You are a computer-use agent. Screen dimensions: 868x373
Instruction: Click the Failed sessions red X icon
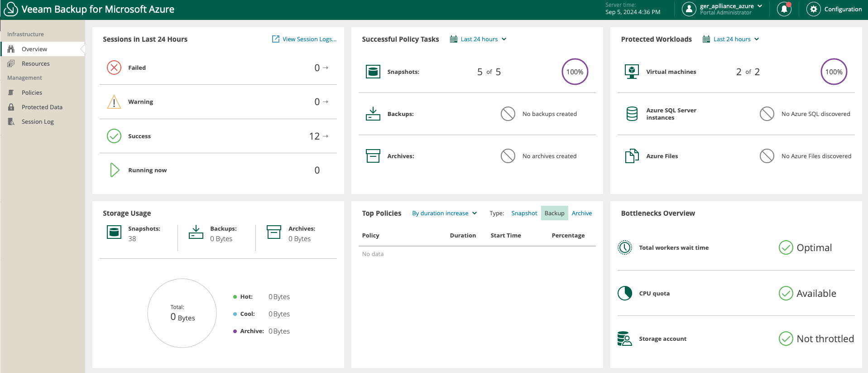[x=114, y=68]
